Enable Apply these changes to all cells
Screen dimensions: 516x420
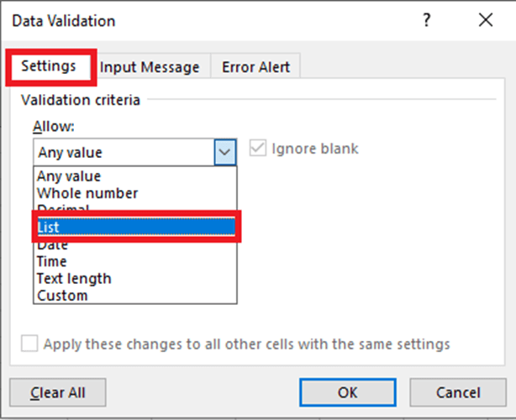29,344
